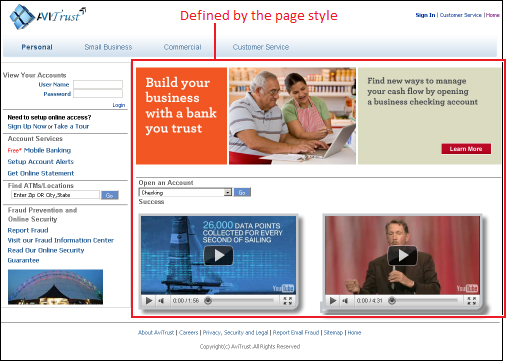Click the dome building thumbnail image
This screenshot has height=362, width=506.
point(55,287)
